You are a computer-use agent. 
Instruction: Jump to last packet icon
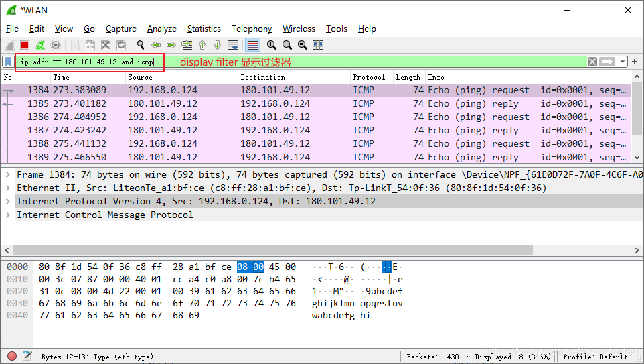218,45
